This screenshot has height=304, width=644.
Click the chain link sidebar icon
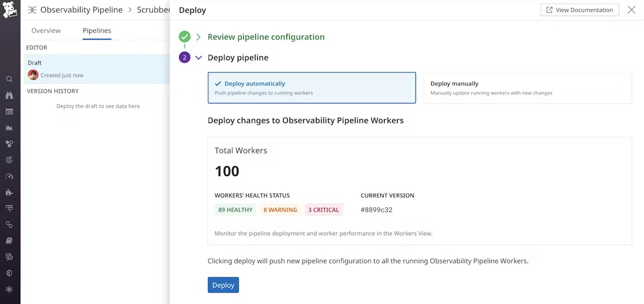tap(9, 225)
